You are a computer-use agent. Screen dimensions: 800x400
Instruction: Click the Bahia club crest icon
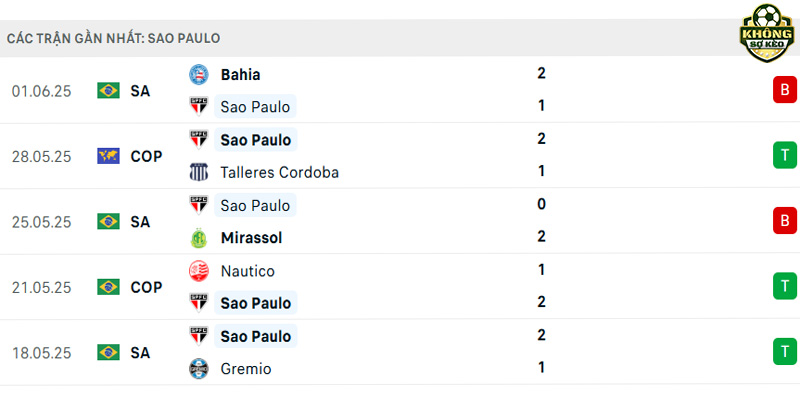pyautogui.click(x=199, y=74)
